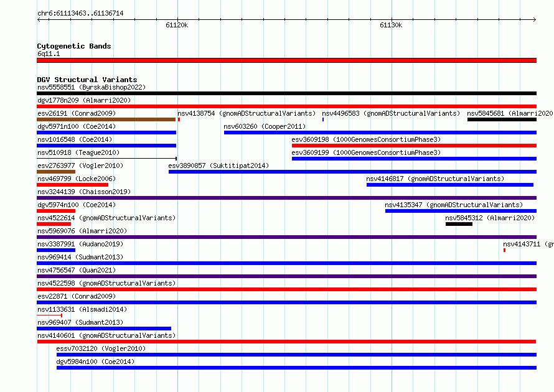
Task: Select esv3609198 (1000GenomesConsortiumPhase3) label
Action: click(367, 139)
